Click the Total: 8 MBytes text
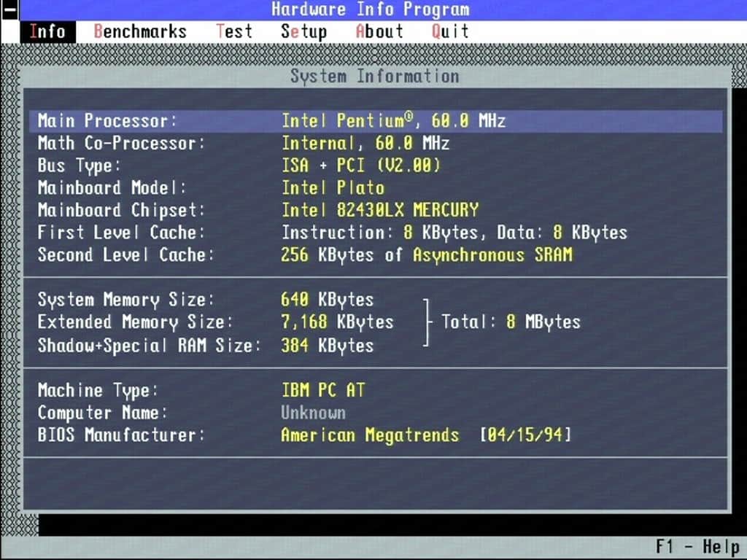 point(511,322)
